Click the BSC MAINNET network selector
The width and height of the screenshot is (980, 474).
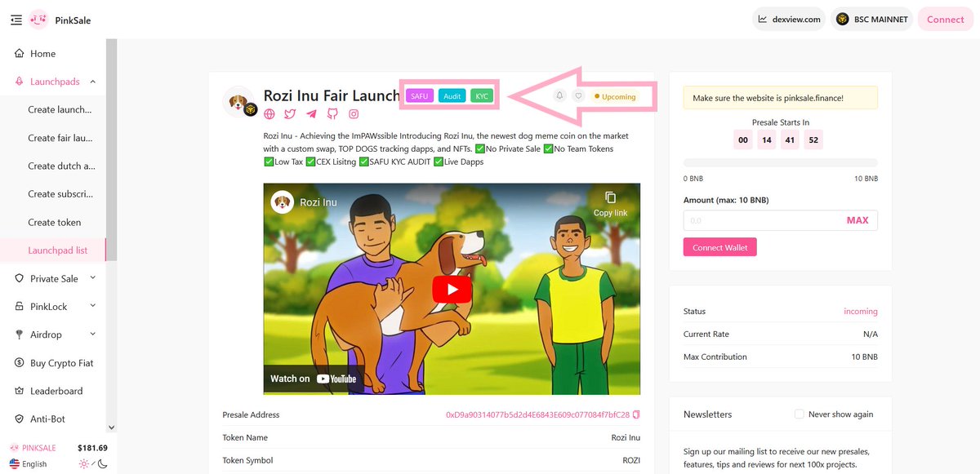click(871, 18)
